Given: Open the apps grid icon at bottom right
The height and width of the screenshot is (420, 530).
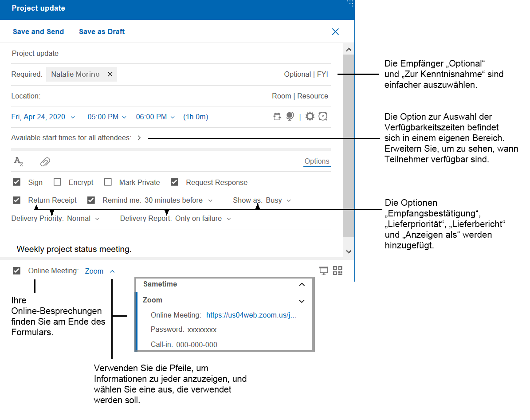Looking at the screenshot, I should 338,271.
